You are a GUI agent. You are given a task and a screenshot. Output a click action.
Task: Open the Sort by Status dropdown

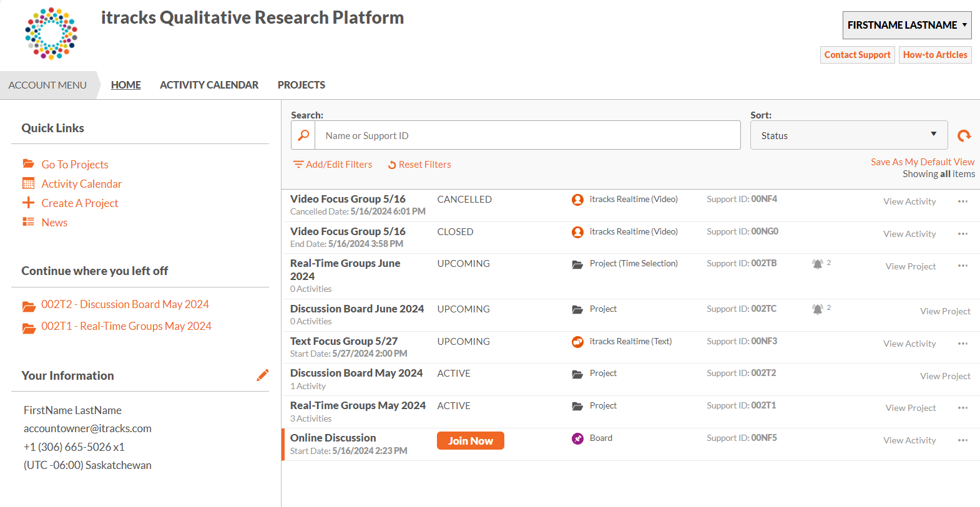(849, 135)
